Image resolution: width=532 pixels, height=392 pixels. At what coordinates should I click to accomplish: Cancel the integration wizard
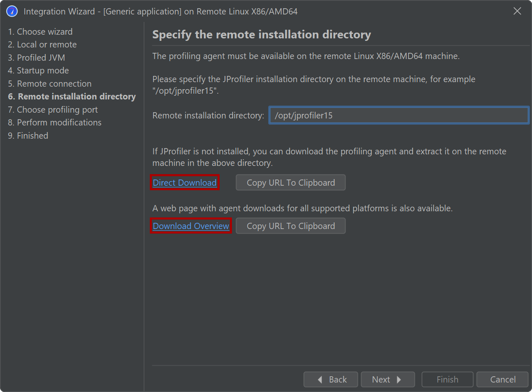[503, 379]
